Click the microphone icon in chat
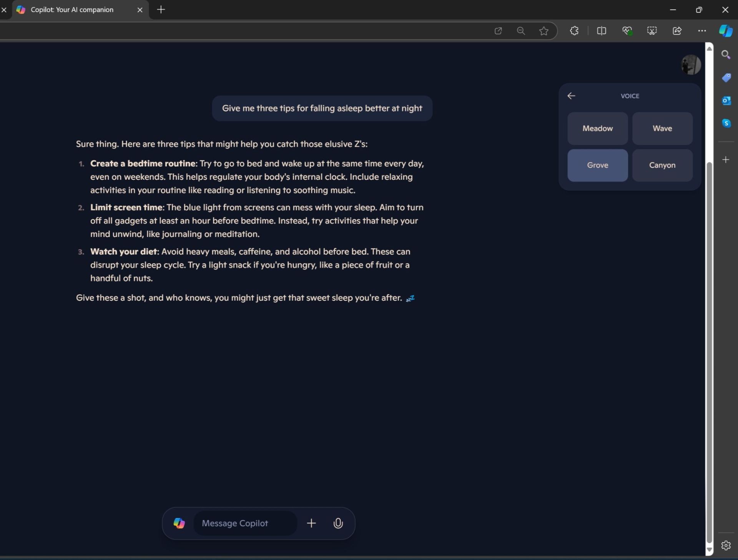This screenshot has width=738, height=560. click(x=338, y=523)
